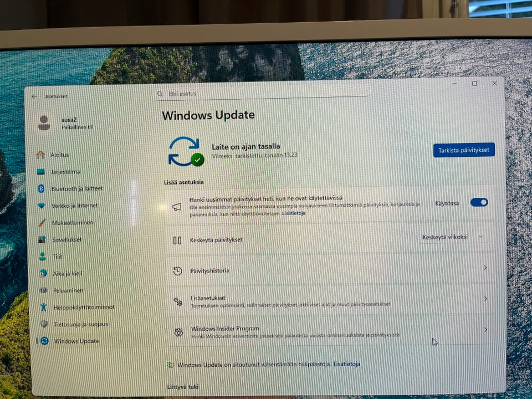
Task: Open Pelaaminen settings
Action: 68,290
